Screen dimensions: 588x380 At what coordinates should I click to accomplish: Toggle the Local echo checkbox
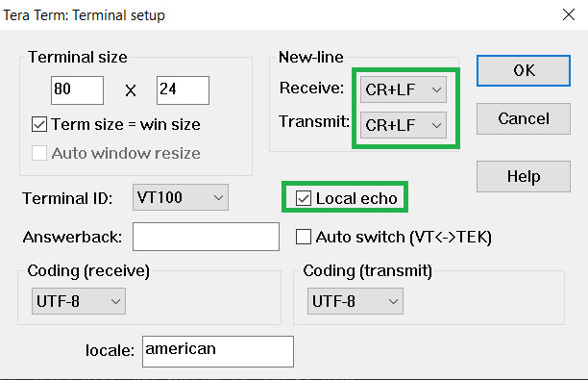304,198
